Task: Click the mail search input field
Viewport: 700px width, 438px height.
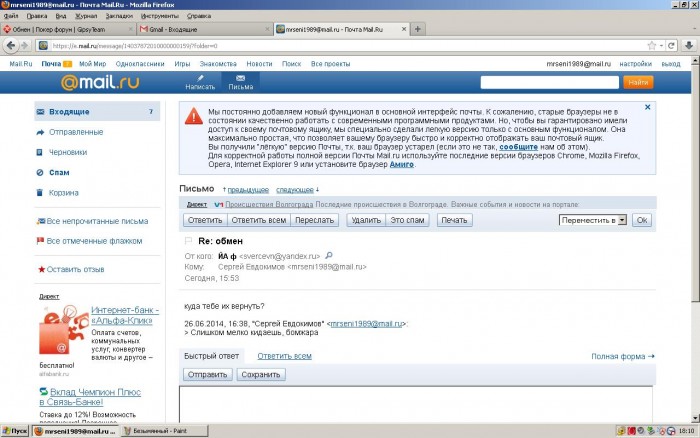Action: [x=550, y=82]
